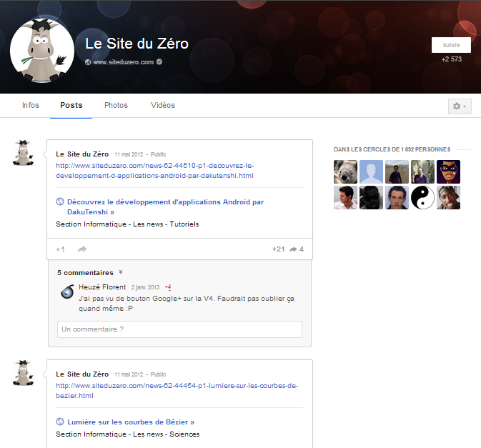Click the Suivre button
481x448 pixels.
pos(451,45)
